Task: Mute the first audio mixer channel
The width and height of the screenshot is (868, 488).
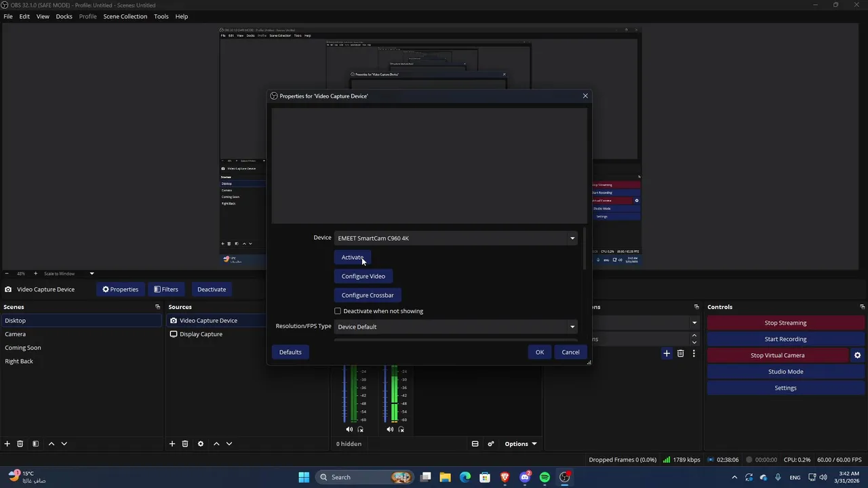Action: pos(349,429)
